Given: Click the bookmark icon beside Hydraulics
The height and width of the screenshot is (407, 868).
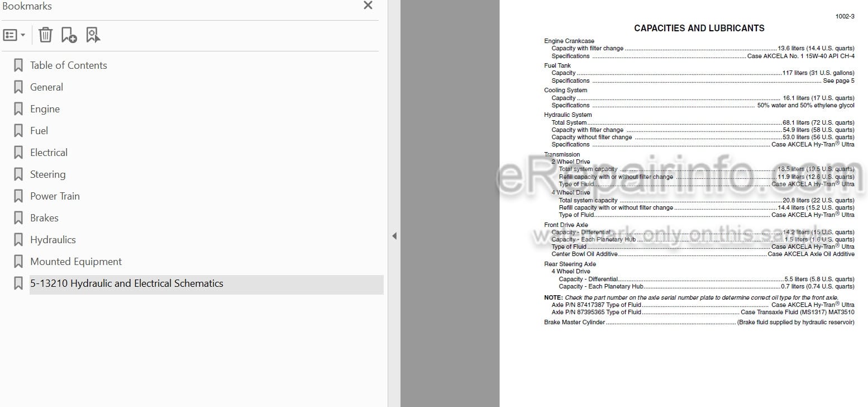Looking at the screenshot, I should coord(18,240).
